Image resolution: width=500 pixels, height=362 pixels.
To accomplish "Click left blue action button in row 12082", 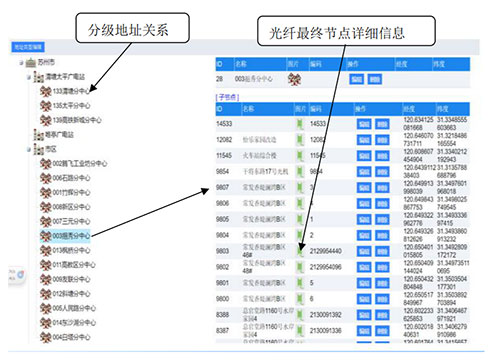I will tap(364, 140).
